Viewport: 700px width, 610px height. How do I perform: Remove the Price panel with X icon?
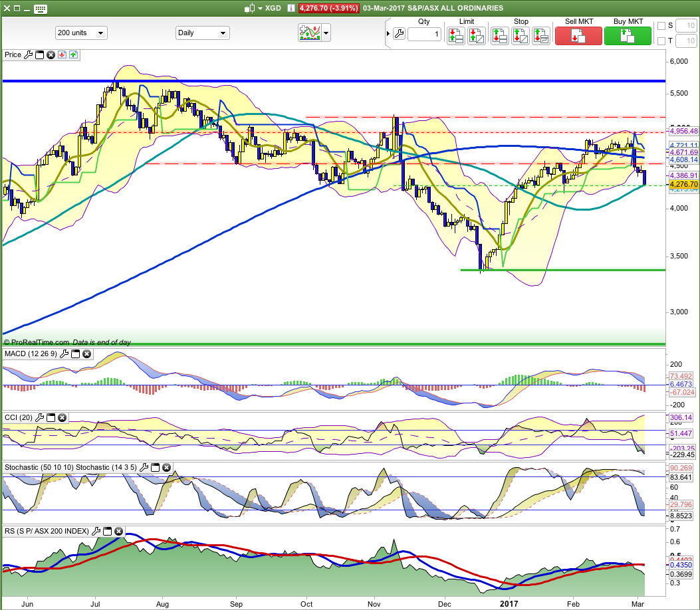click(51, 55)
